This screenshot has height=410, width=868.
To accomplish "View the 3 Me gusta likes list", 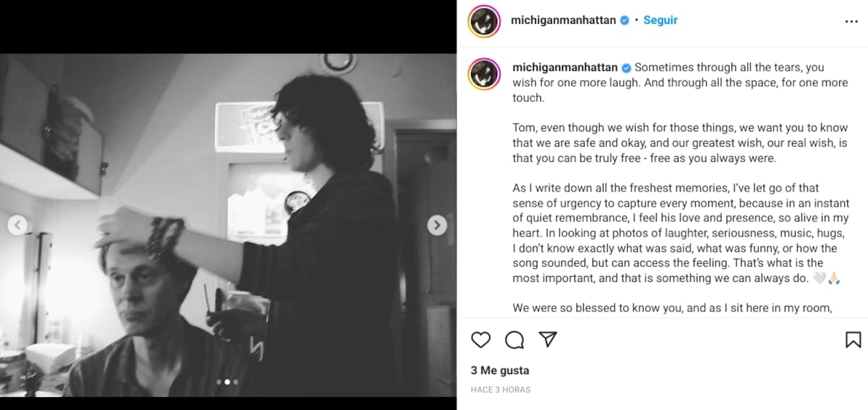I will (x=500, y=370).
